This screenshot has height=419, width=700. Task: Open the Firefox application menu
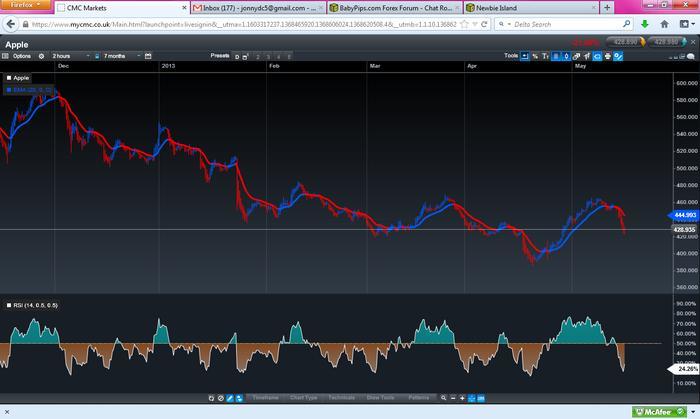[x=26, y=5]
